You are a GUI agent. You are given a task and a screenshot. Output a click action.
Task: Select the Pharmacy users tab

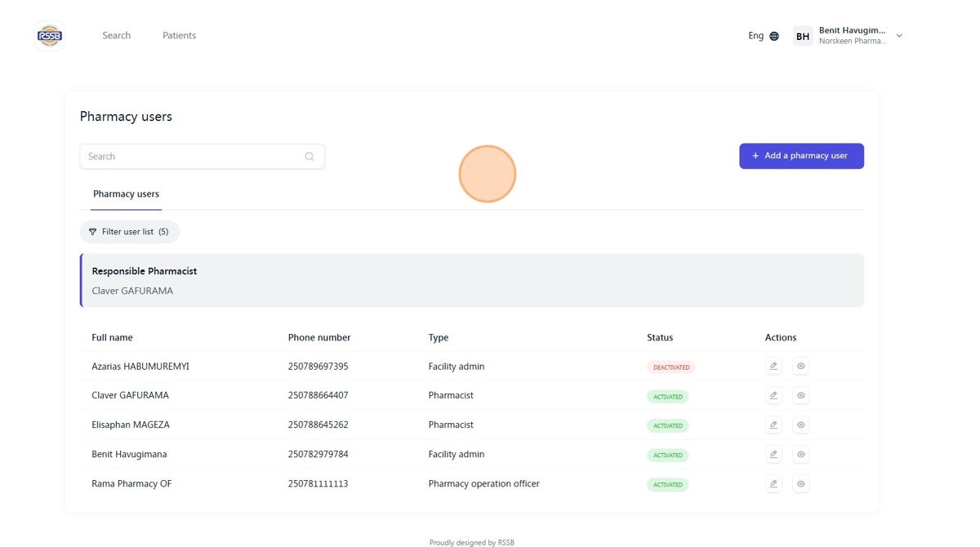click(126, 194)
